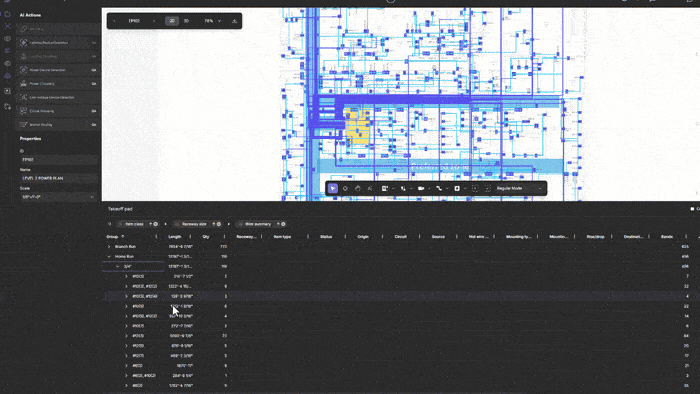The width and height of the screenshot is (700, 394).
Task: Click the dashed area select icon
Action: (475, 189)
